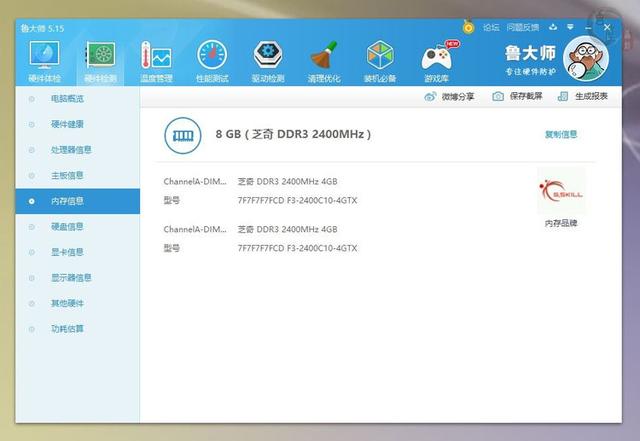Click first 芝奇 DDR3 2400MHz 4GB value
This screenshot has width=640, height=441.
287,182
